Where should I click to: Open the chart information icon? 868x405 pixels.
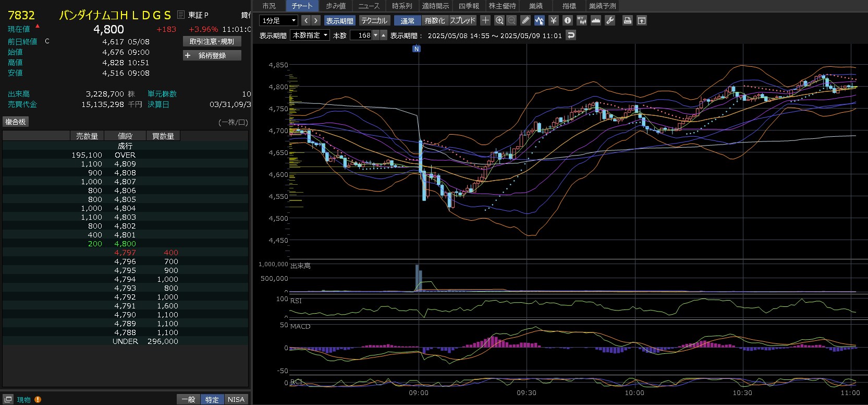[568, 20]
